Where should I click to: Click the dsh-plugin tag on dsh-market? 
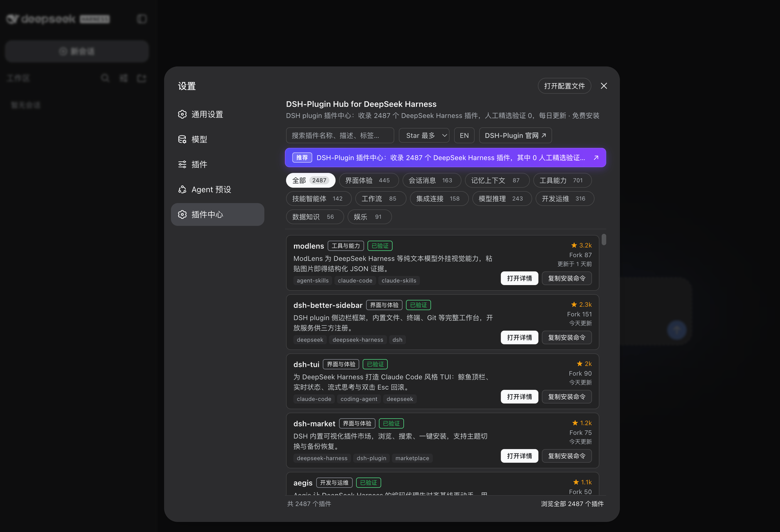coord(371,458)
